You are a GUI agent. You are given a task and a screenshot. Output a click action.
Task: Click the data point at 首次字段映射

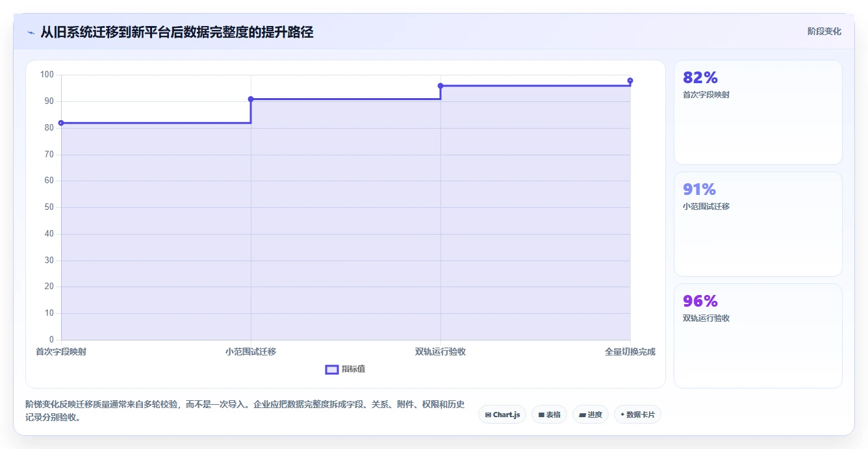[61, 123]
